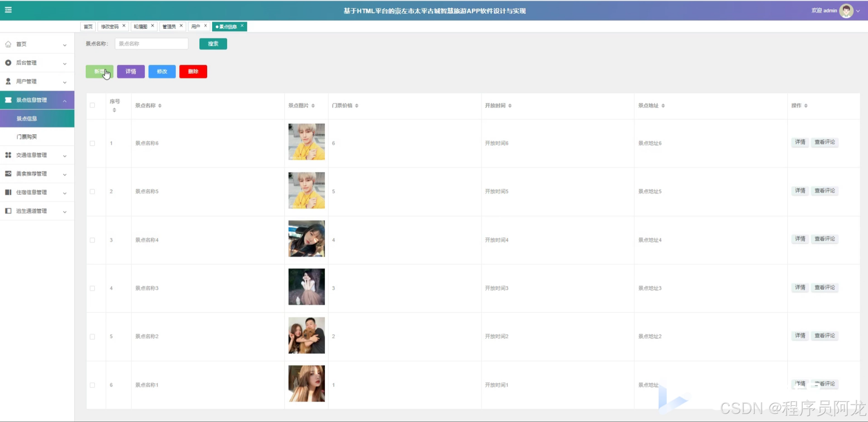Click the 交通信息管理 grid icon
This screenshot has width=868, height=422.
(8, 155)
